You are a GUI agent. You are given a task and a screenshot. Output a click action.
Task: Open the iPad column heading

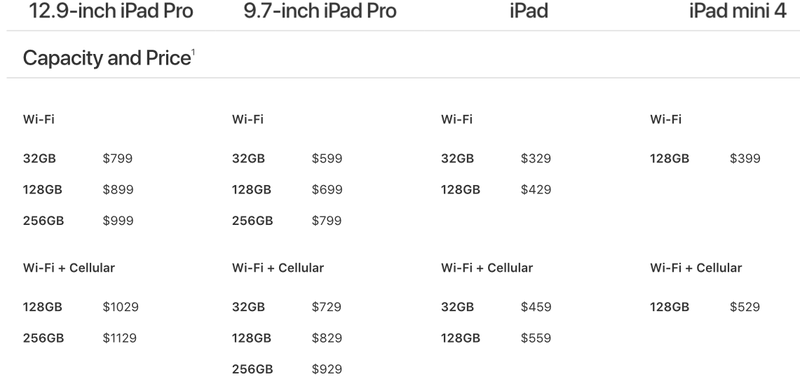pos(529,11)
